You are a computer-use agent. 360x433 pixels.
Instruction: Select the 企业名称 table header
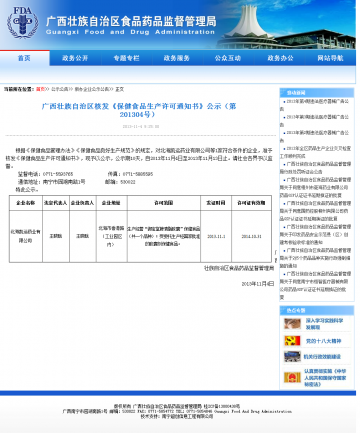(26, 203)
